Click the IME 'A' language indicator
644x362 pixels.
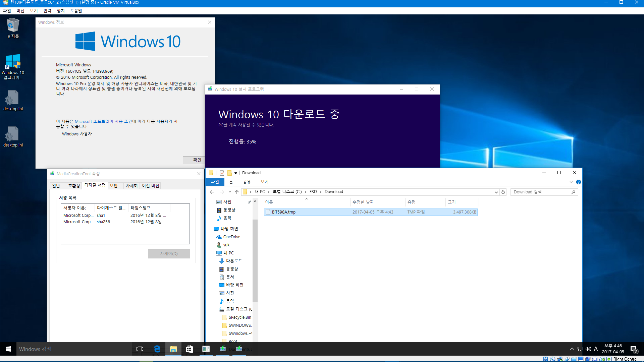[596, 349]
